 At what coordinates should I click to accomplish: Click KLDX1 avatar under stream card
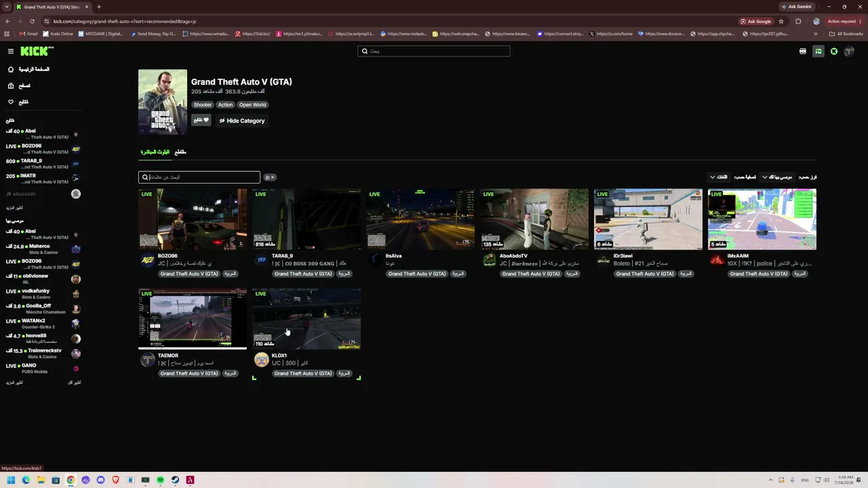[261, 360]
